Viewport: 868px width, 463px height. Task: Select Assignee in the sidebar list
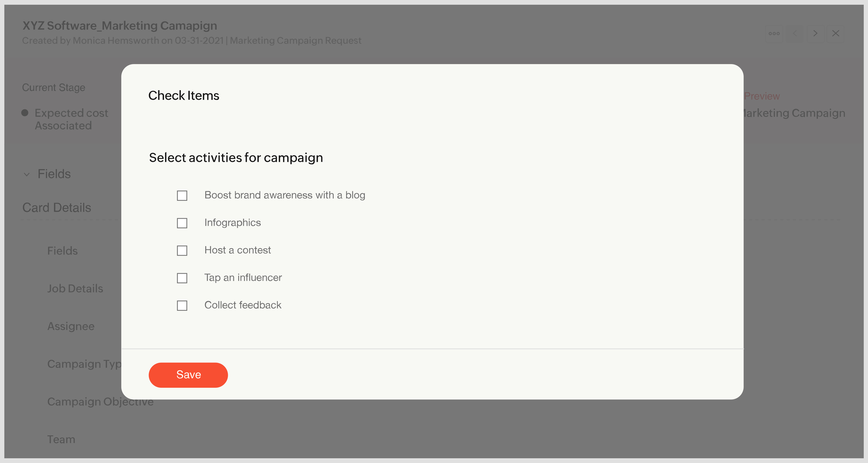(x=71, y=327)
